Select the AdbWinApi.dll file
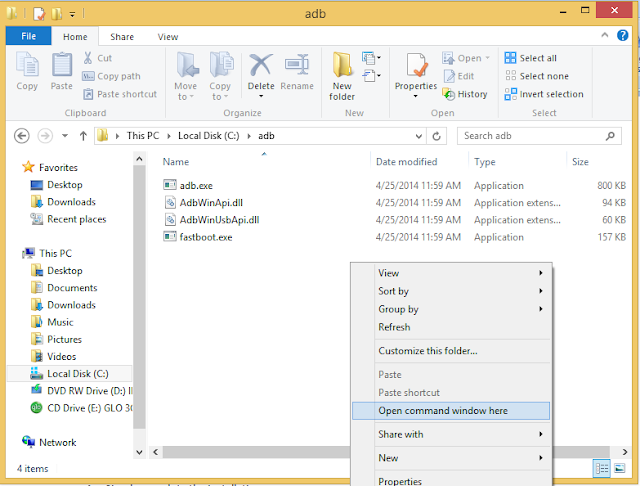 pyautogui.click(x=203, y=203)
